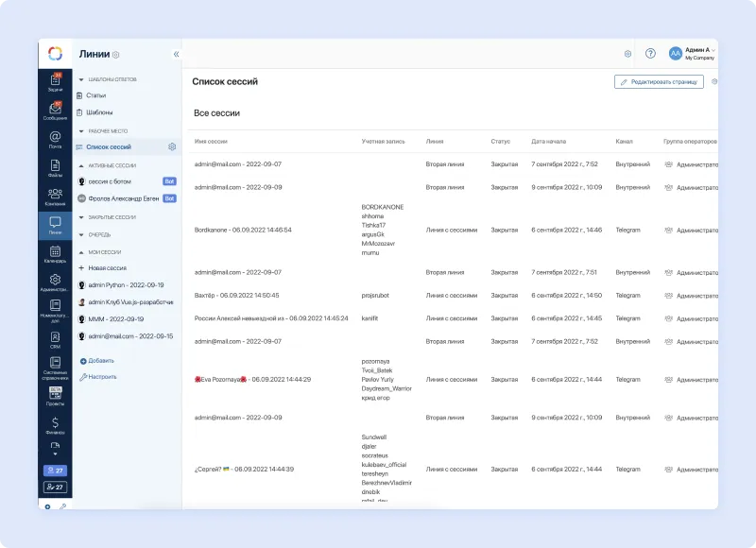Open the Календарь module
Viewport: 756px width, 548px height.
tap(55, 254)
